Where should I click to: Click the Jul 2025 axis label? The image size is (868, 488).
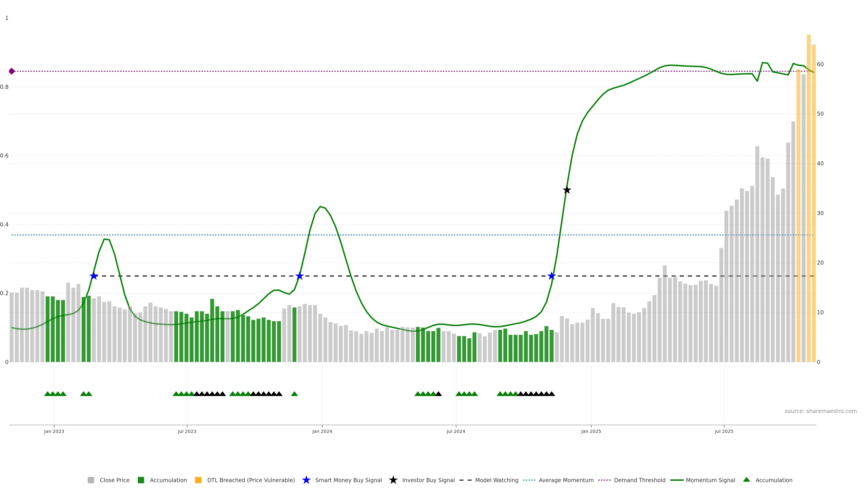724,431
